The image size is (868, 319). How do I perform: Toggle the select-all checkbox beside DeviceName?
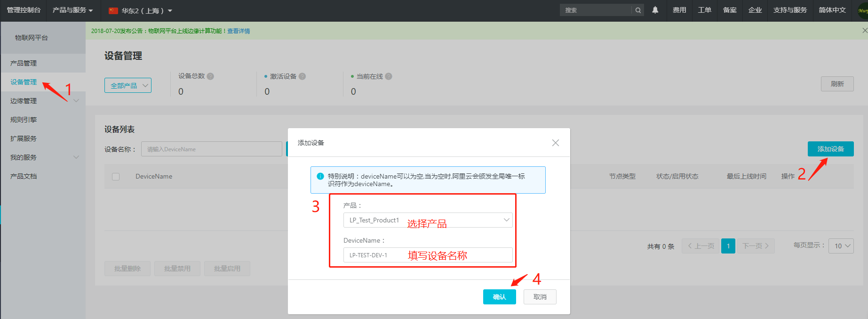tap(116, 177)
